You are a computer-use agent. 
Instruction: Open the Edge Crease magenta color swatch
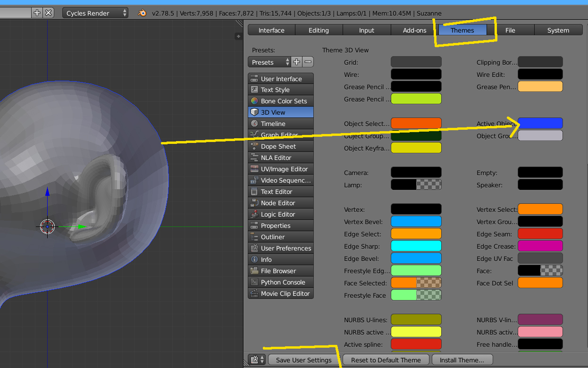point(540,246)
